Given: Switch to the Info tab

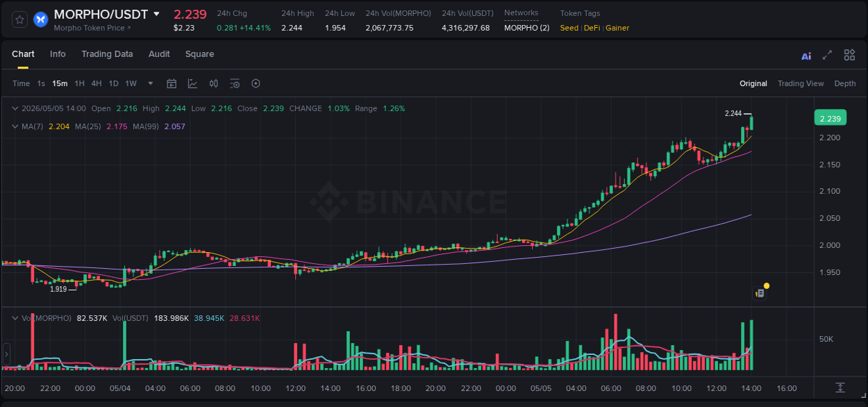Looking at the screenshot, I should tap(58, 54).
